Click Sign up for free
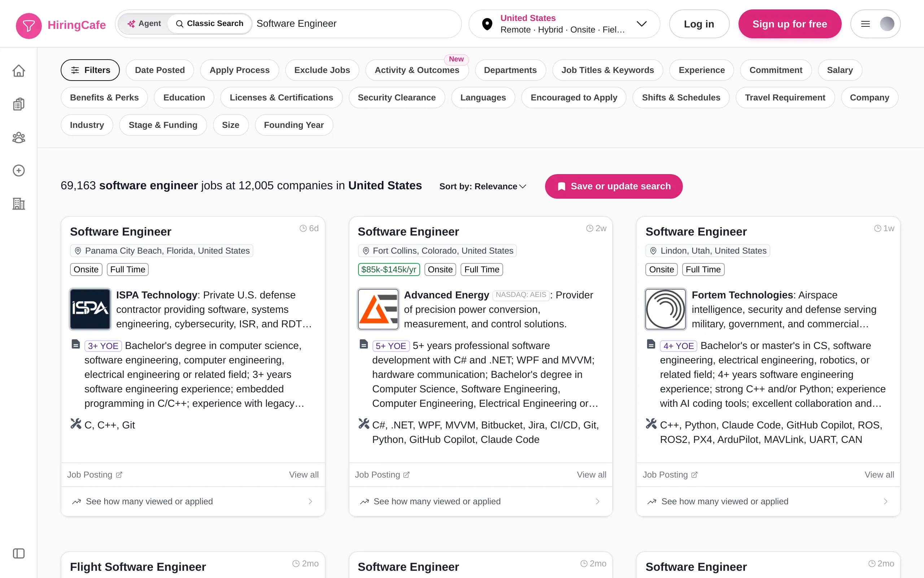924x578 pixels. point(790,24)
